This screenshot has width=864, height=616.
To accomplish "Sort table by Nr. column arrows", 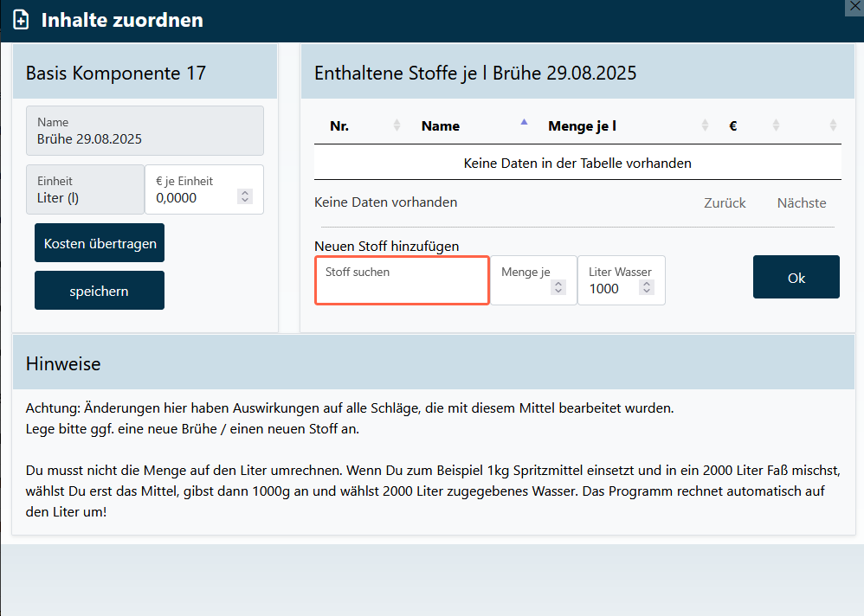I will click(x=397, y=126).
